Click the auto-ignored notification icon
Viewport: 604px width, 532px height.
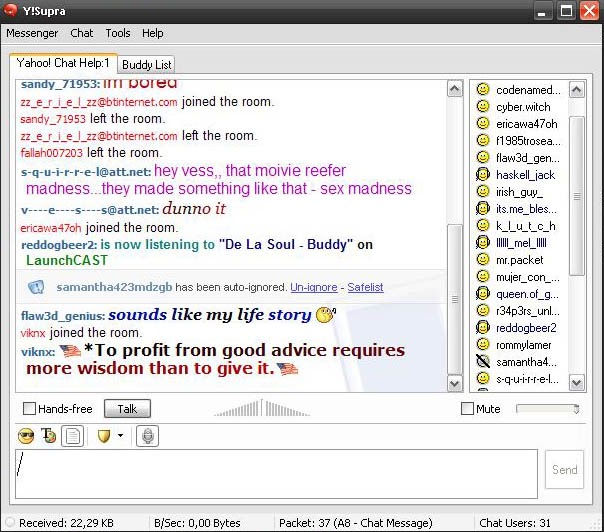tap(36, 287)
